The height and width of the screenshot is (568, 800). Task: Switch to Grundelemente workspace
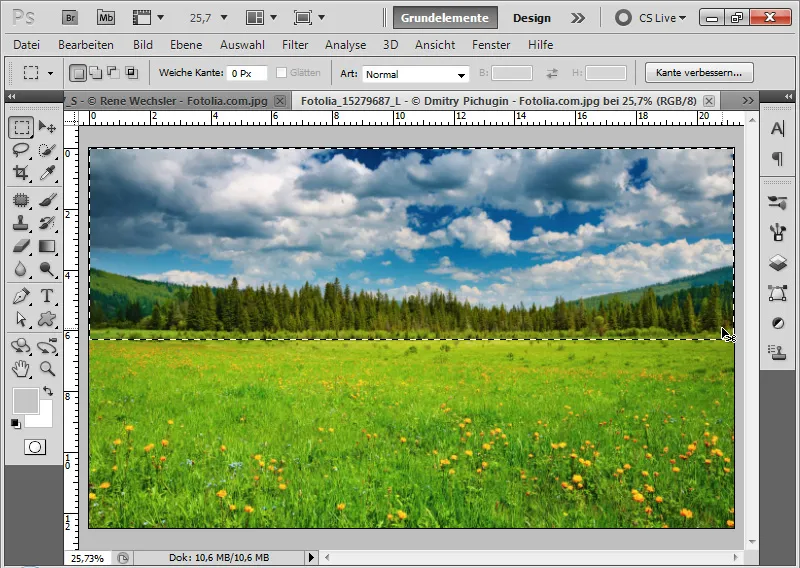pyautogui.click(x=445, y=18)
